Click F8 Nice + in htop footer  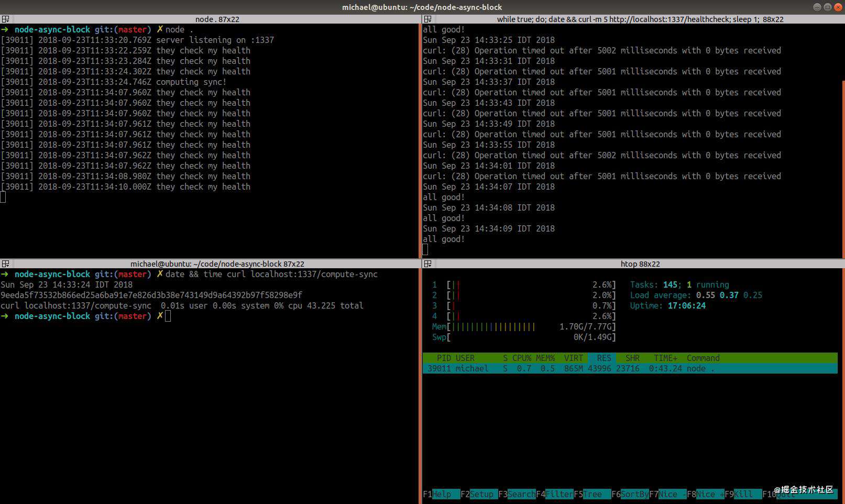705,494
